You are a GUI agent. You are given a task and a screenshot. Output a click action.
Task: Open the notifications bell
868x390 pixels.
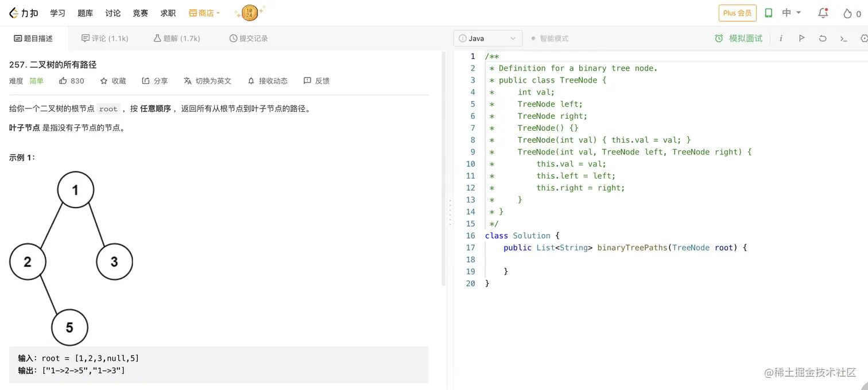823,13
